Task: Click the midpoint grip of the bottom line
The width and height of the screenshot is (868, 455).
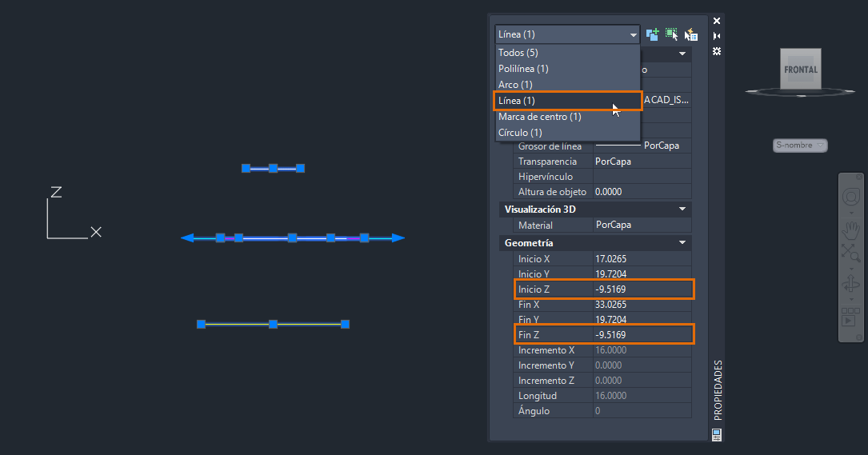Action: click(273, 325)
